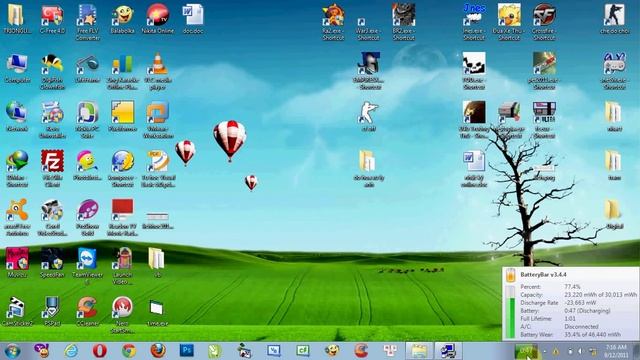Select the TRUONGU folder on desktop
The image size is (640, 360).
[17, 18]
